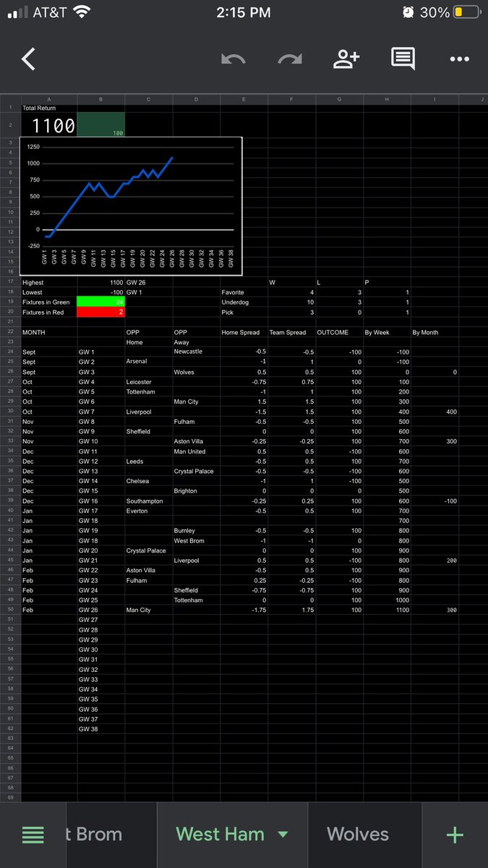Screen dimensions: 488x868
Task: Select the 'Tottenham' home opponent cell
Action: click(148, 392)
